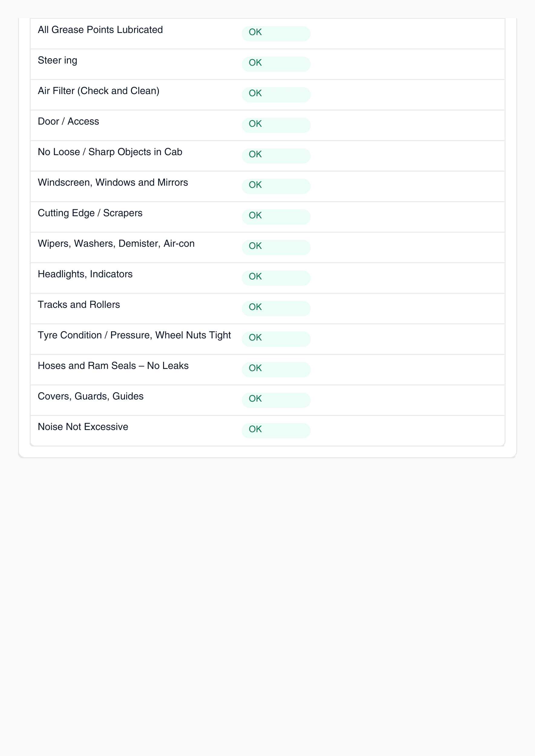
Task: Click the Covers, Guards, Guides OK badge
Action: (x=276, y=400)
